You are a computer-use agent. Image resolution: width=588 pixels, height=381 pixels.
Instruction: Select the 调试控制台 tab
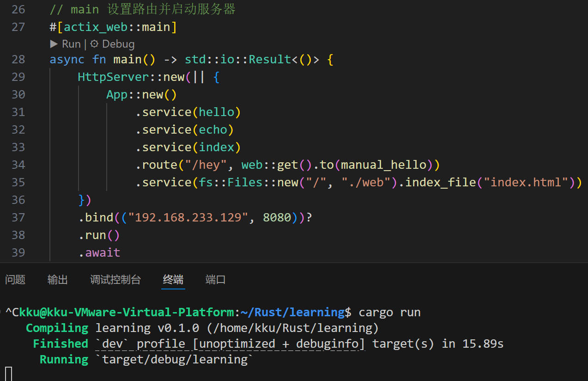click(115, 280)
